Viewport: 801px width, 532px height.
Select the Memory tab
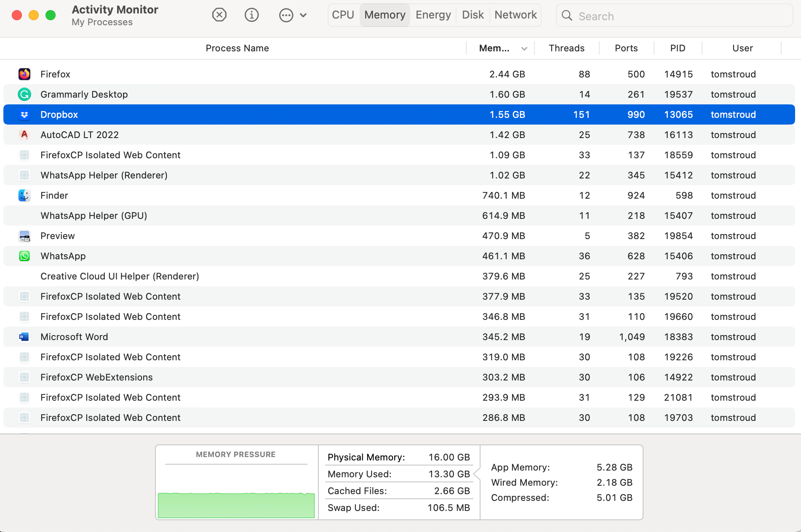385,15
